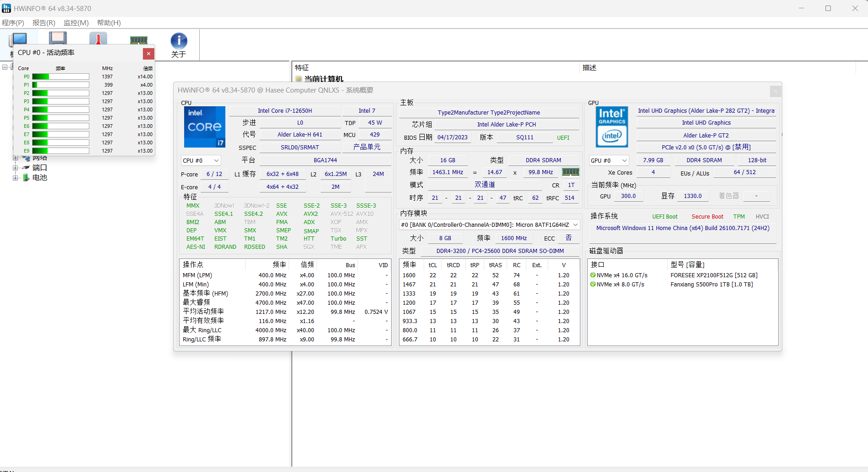Image resolution: width=868 pixels, height=472 pixels.
Task: Open the 报告(R) menu
Action: click(x=44, y=22)
